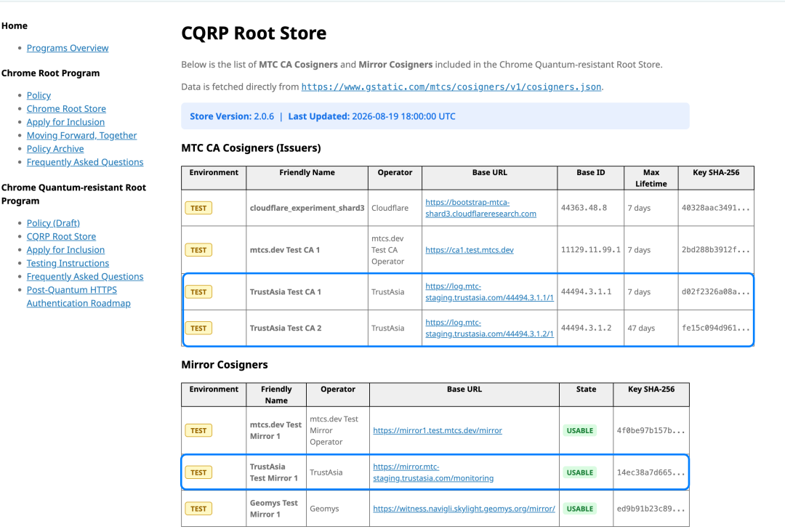The image size is (785, 532).
Task: Click mirror key hash 14ec38a7d665...
Action: tap(651, 472)
